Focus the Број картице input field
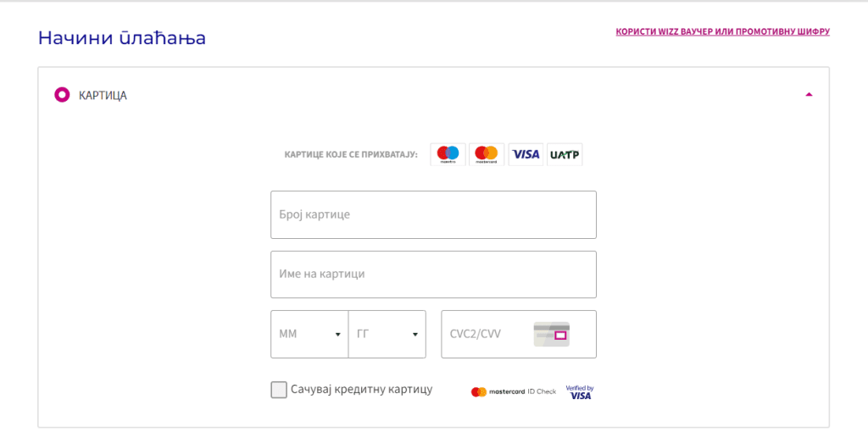This screenshot has width=868, height=433. (433, 215)
